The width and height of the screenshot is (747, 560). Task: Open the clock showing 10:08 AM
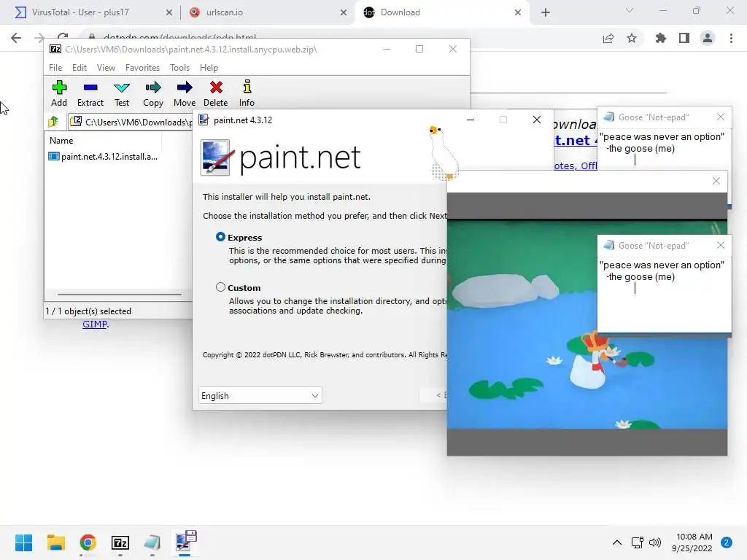692,542
